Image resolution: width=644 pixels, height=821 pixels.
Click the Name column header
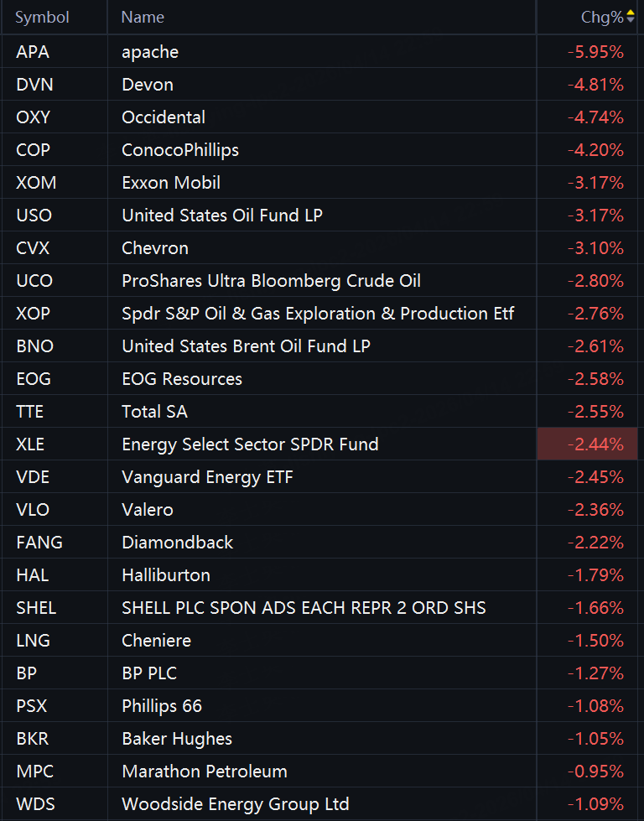(143, 17)
